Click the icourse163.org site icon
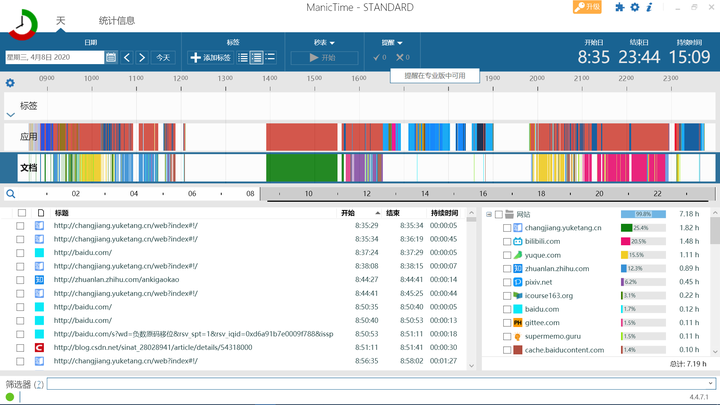720x405 pixels. 518,296
